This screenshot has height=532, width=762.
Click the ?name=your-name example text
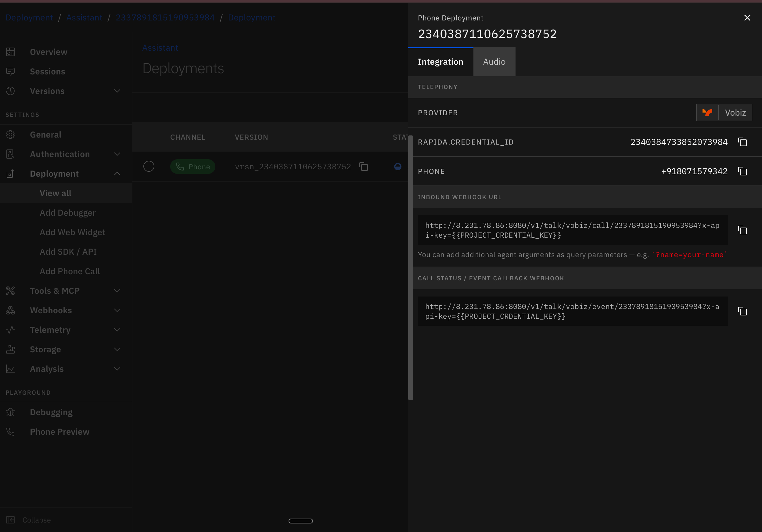click(x=689, y=255)
